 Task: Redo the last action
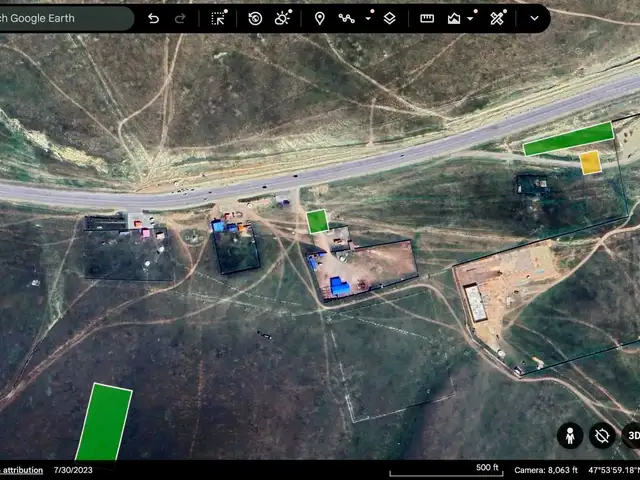tap(180, 18)
